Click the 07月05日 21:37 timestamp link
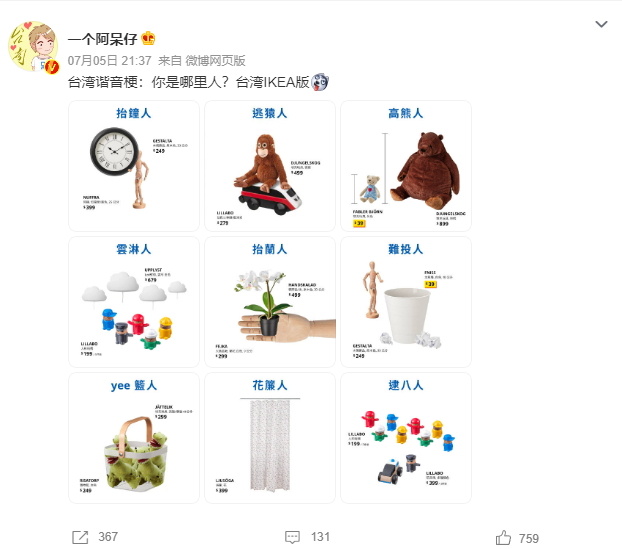This screenshot has width=622, height=549. point(109,60)
